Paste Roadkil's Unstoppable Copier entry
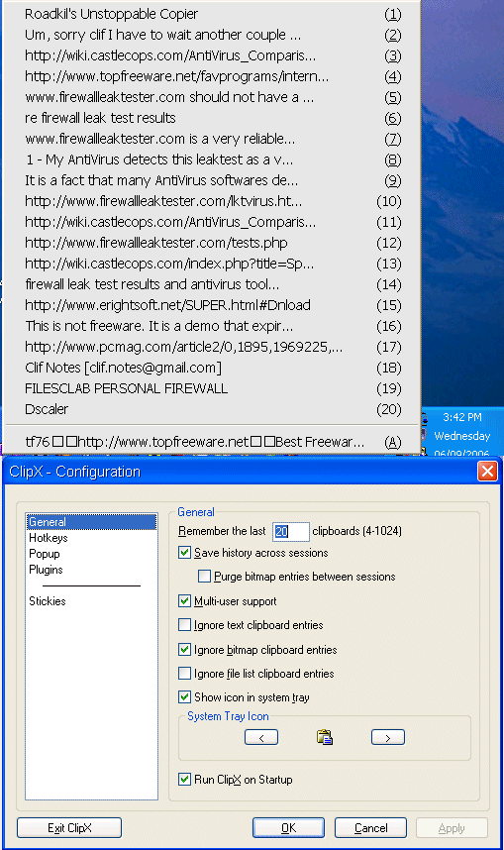 tap(213, 14)
